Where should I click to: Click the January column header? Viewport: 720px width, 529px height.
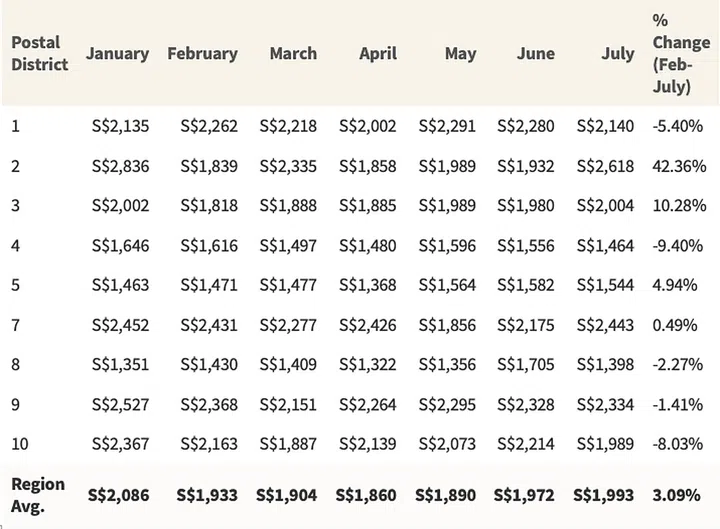coord(117,53)
